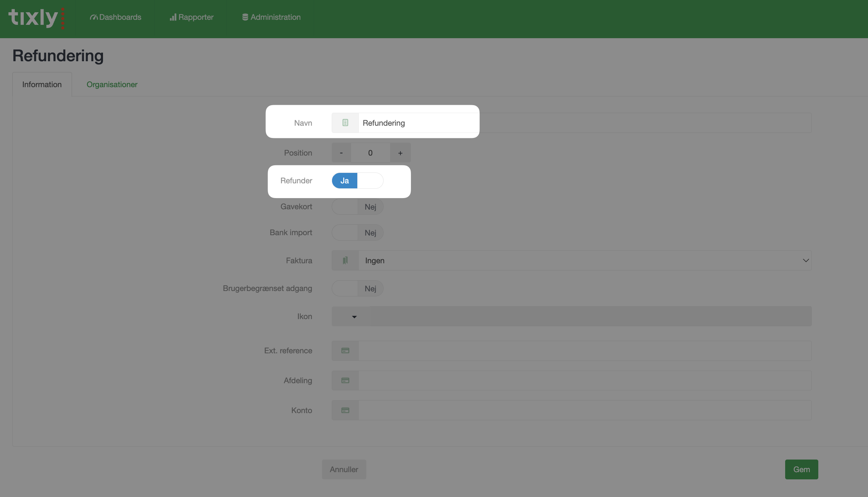
Task: Enable Brugerbegrænset adgang toggle
Action: tap(357, 288)
